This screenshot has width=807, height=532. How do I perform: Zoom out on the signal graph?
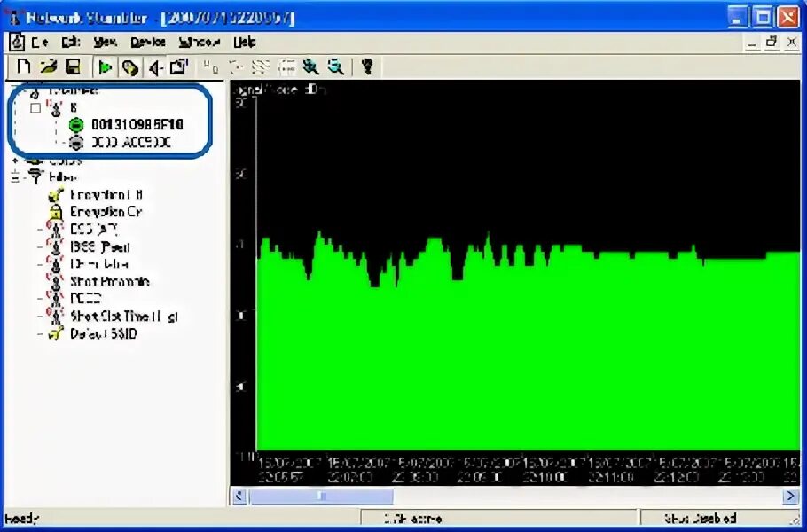click(x=336, y=66)
